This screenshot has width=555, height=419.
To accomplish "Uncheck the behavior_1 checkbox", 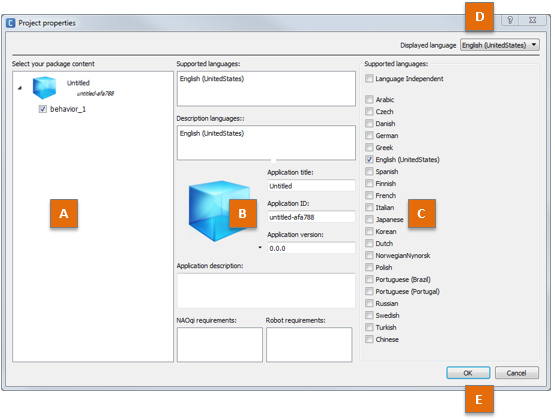I will point(42,109).
